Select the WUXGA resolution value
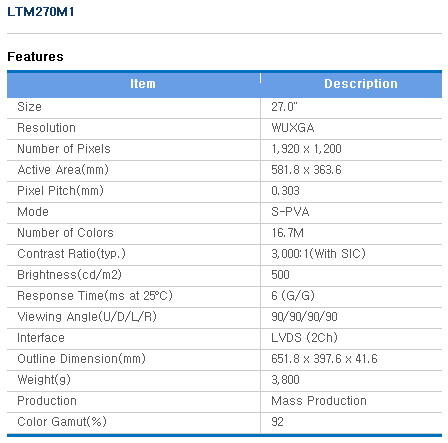This screenshot has height=443, width=448. (x=293, y=128)
